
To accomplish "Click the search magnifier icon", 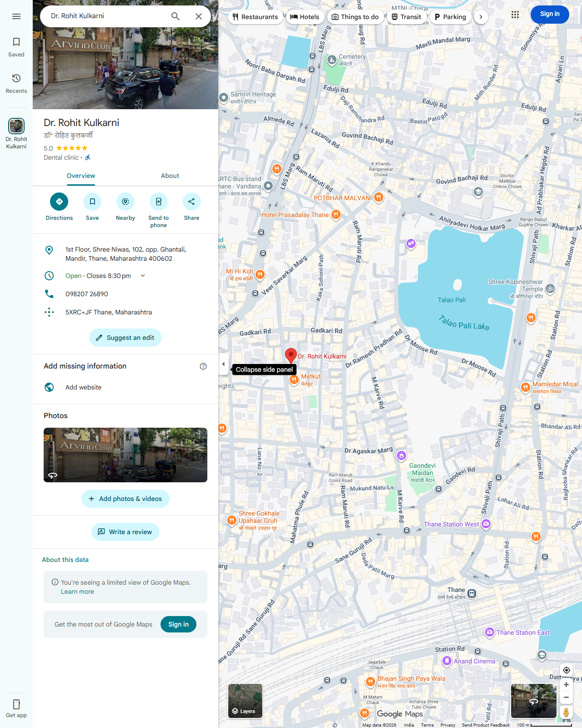I will point(176,16).
